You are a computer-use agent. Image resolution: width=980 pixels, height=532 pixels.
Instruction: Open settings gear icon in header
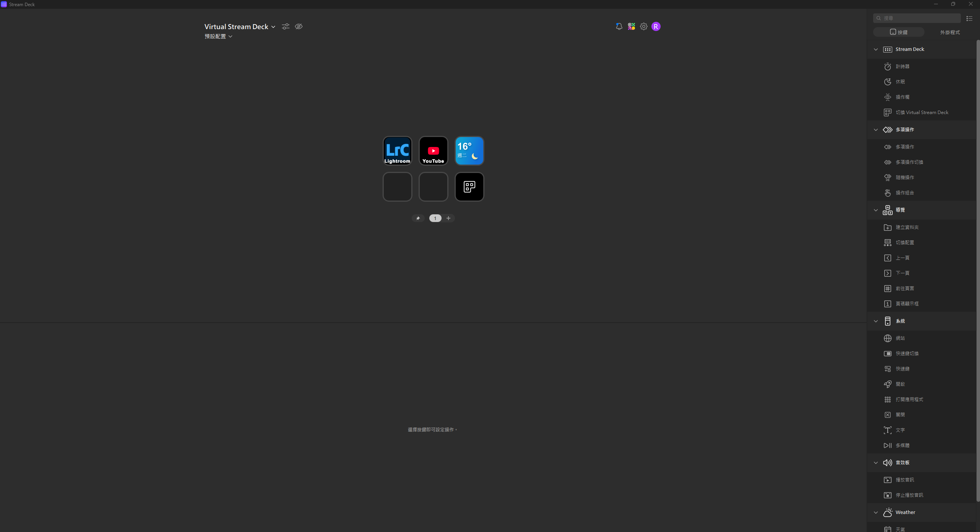coord(643,26)
